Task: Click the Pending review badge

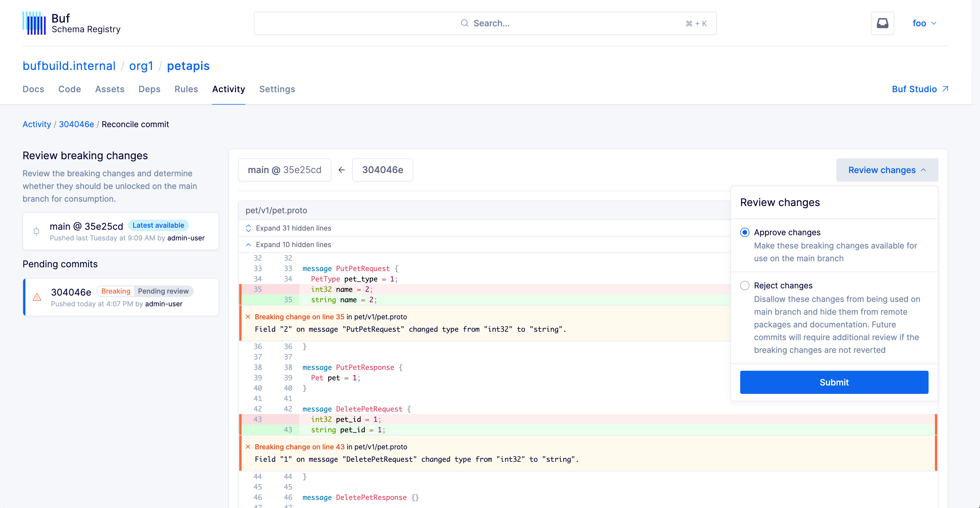Action: tap(163, 292)
